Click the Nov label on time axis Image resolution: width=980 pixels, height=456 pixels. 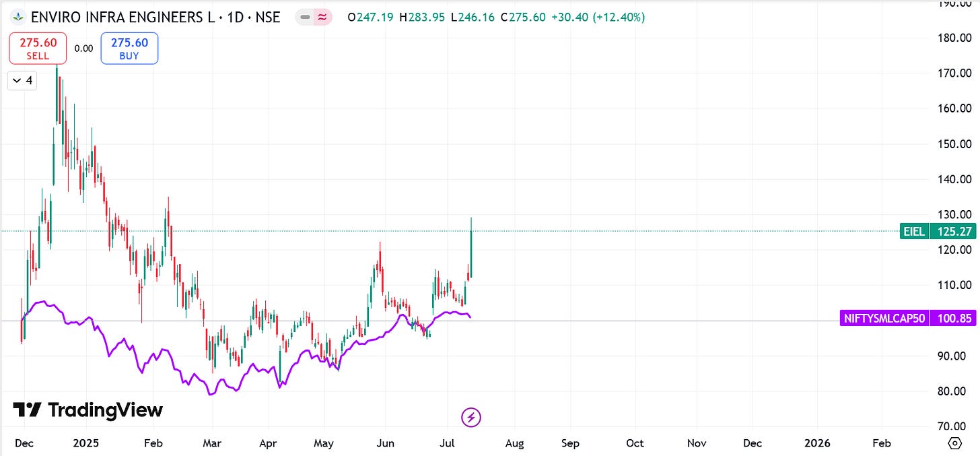697,443
